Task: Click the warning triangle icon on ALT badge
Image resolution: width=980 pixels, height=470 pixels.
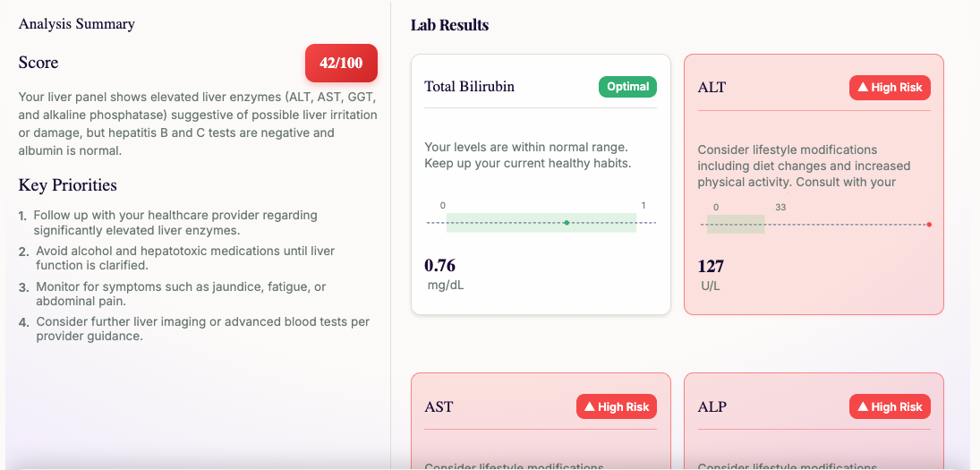Action: [863, 88]
